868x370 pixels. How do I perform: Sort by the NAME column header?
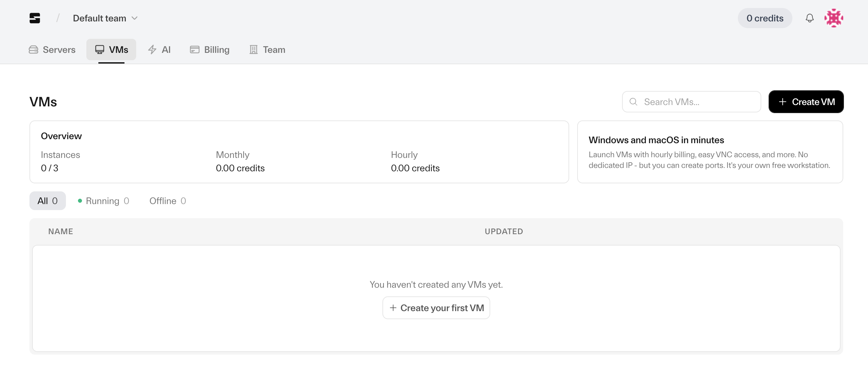(x=61, y=232)
